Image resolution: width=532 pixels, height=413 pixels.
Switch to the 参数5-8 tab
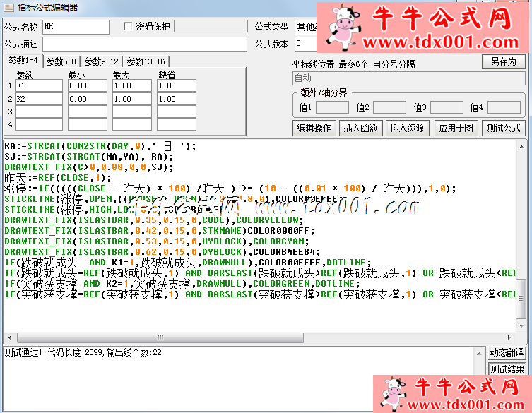[x=61, y=61]
